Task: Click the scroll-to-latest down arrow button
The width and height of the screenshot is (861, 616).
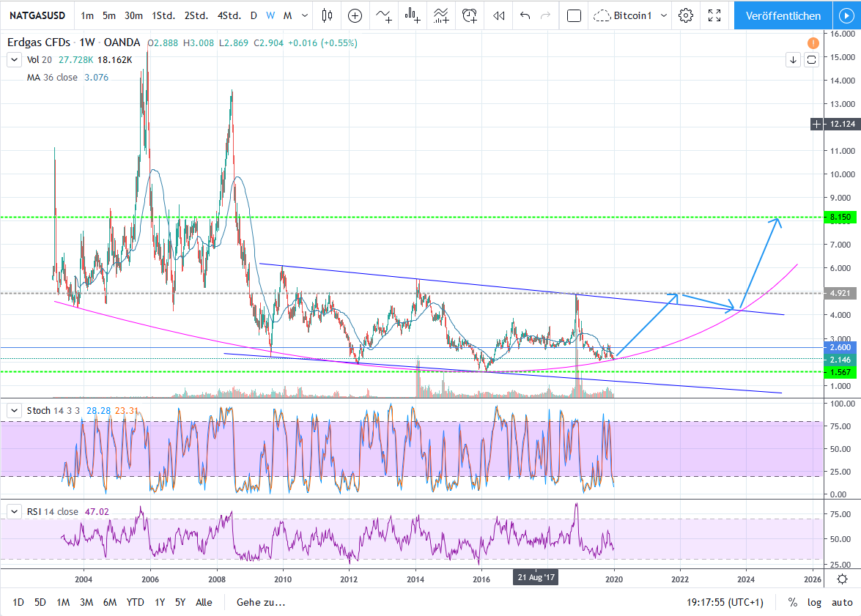Action: (x=793, y=60)
